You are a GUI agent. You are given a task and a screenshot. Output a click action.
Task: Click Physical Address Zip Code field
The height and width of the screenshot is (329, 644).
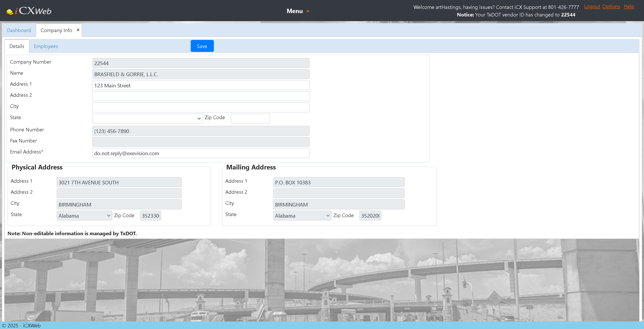coord(150,215)
